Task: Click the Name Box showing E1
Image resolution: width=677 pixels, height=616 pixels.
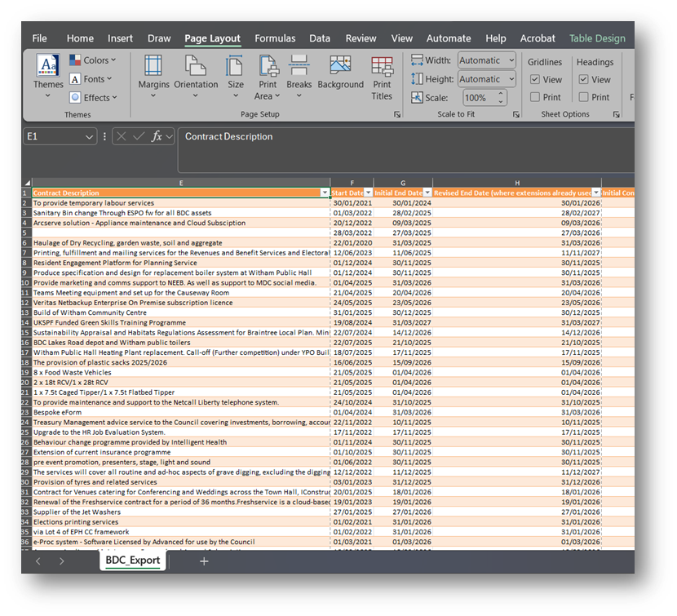Action: [x=53, y=136]
